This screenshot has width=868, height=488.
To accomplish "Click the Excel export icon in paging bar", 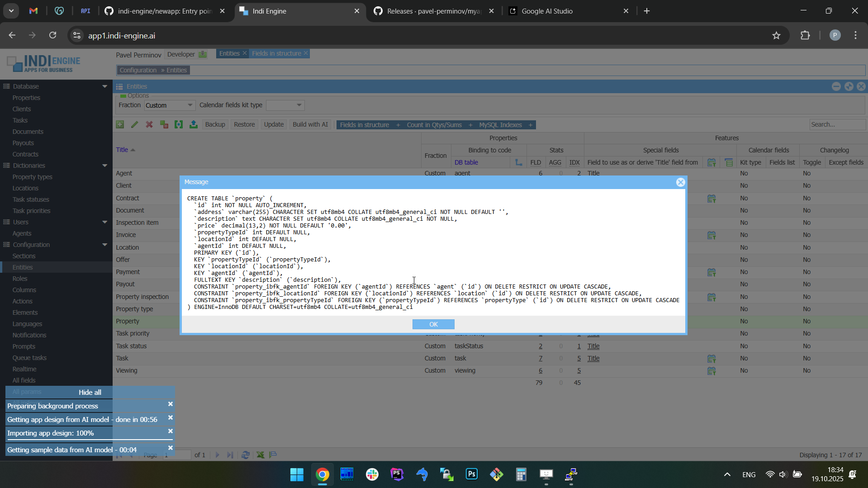I will 261,455.
